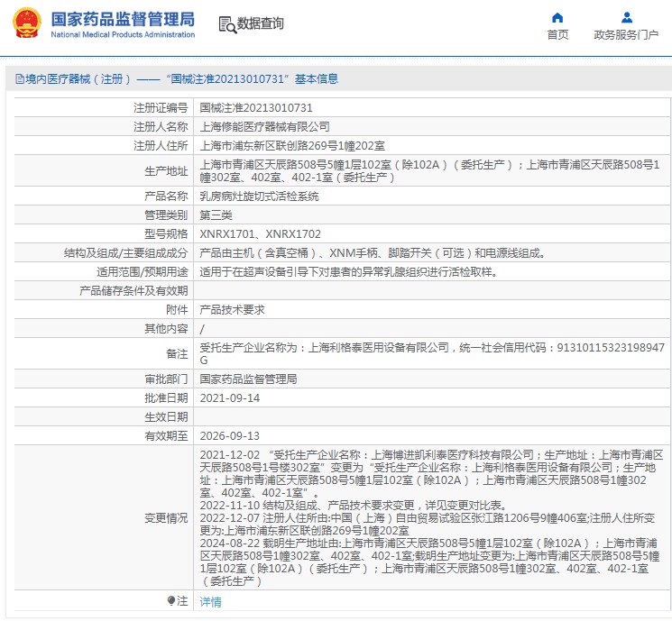Click the 数据查询 magnifier document icon
672x621 pixels.
[226, 24]
